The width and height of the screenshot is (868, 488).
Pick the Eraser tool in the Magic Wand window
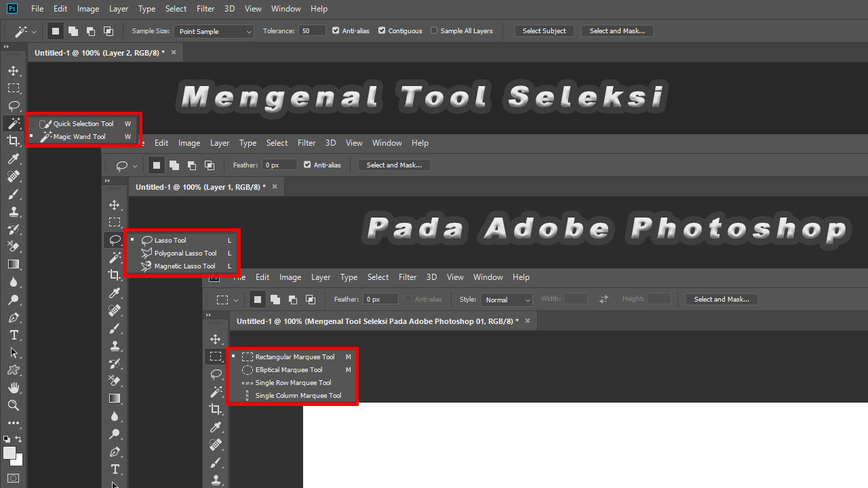(x=13, y=247)
